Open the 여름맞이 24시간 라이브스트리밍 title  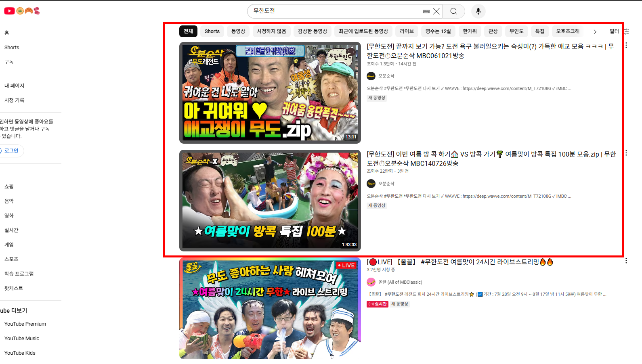(x=460, y=262)
